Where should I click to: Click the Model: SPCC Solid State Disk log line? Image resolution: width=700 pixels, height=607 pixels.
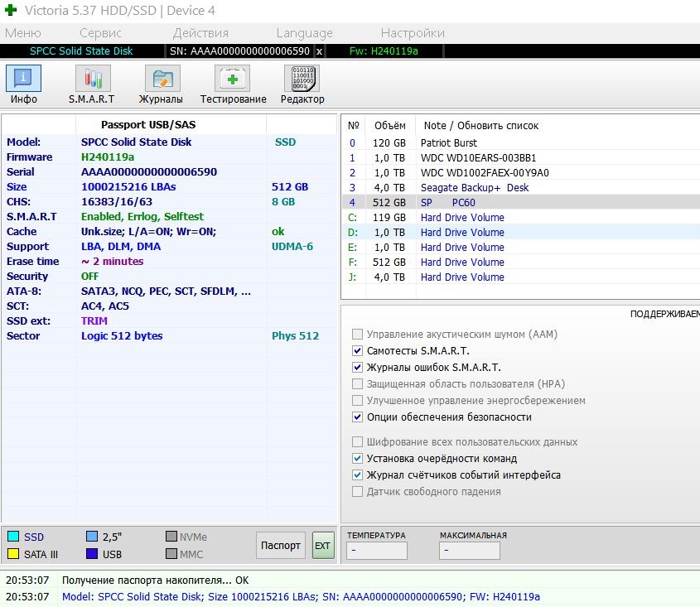click(301, 597)
